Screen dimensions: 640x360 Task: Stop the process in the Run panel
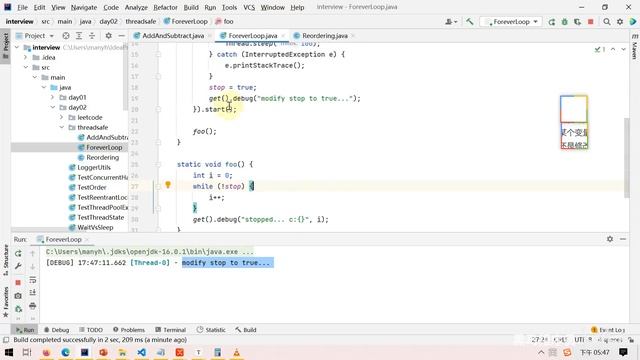(x=18, y=282)
